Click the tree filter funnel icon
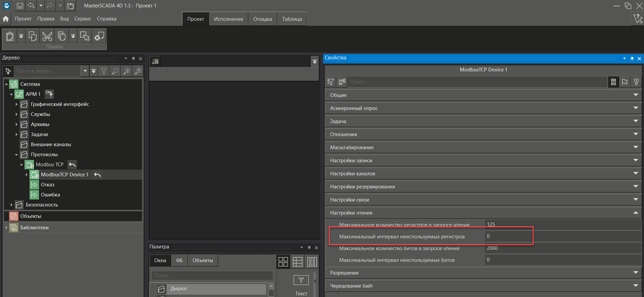The width and height of the screenshot is (644, 297). click(104, 71)
